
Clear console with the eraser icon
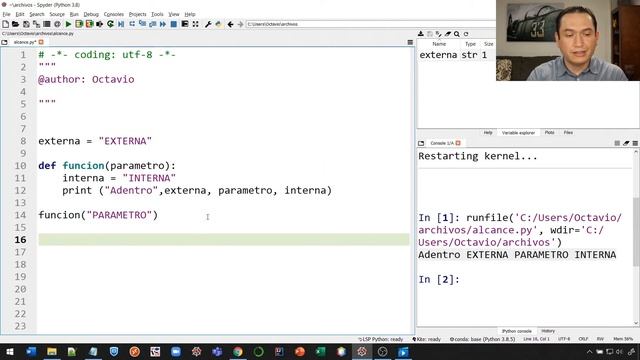click(626, 143)
